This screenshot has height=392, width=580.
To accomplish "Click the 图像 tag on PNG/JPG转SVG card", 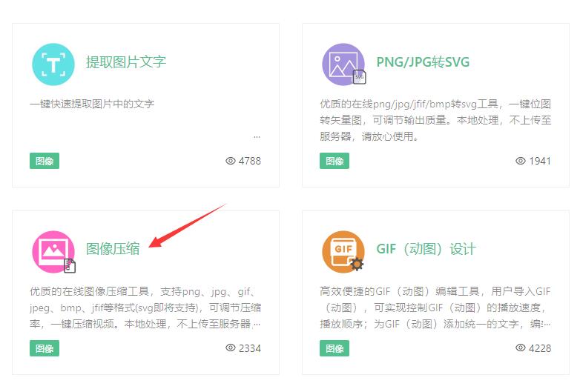I will [x=335, y=161].
